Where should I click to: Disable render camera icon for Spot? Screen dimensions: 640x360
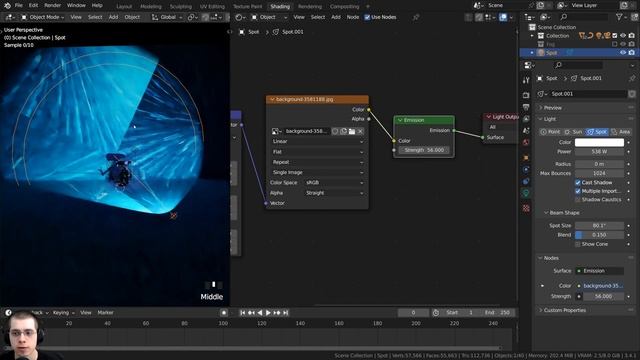631,53
